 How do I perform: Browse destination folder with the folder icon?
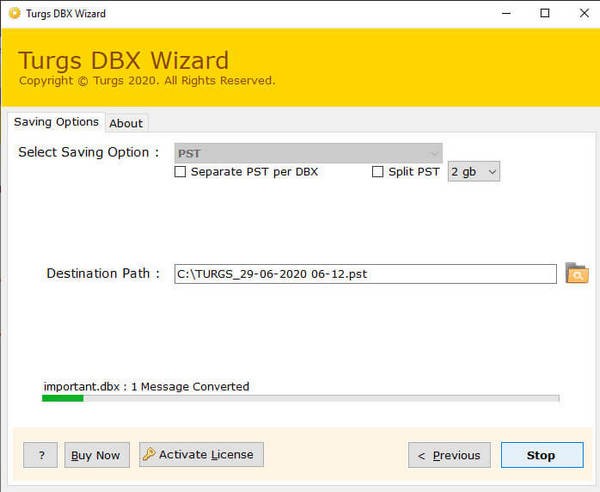pyautogui.click(x=577, y=273)
